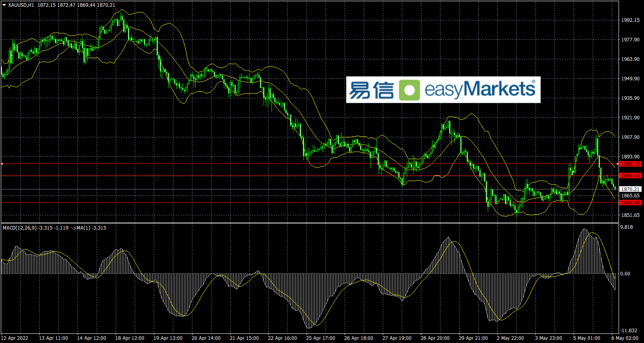Click the 28 Apr 20:00 time label

435,338
